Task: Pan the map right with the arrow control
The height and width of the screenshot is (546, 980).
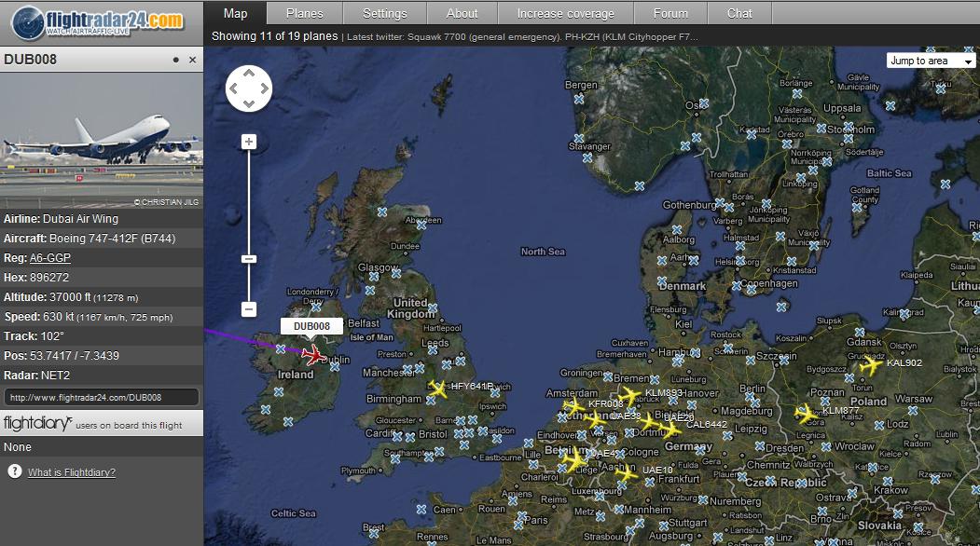Action: tap(265, 89)
